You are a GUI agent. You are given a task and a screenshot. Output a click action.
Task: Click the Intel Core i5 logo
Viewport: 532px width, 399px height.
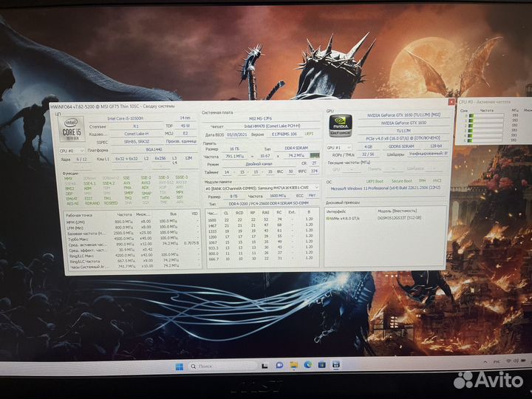pyautogui.click(x=71, y=129)
